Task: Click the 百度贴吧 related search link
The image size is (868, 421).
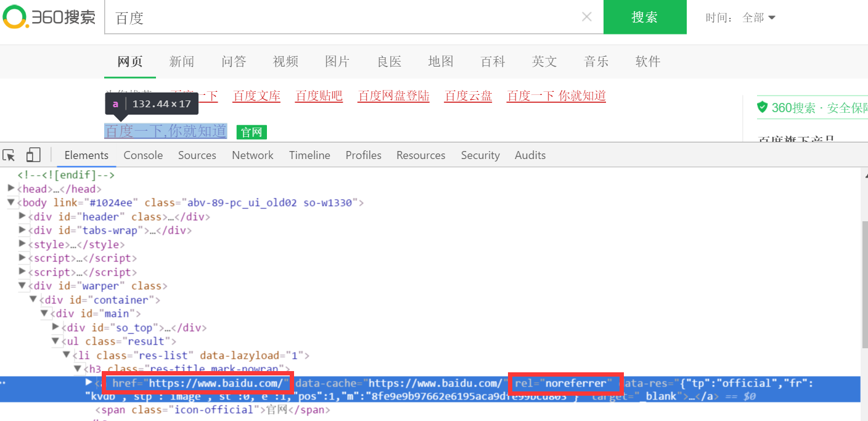Action: 319,96
